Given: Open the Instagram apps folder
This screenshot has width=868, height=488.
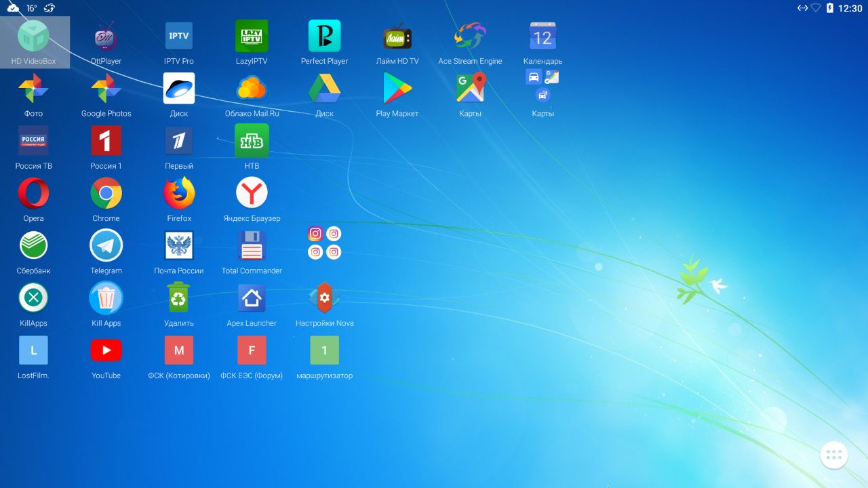Looking at the screenshot, I should pos(324,243).
